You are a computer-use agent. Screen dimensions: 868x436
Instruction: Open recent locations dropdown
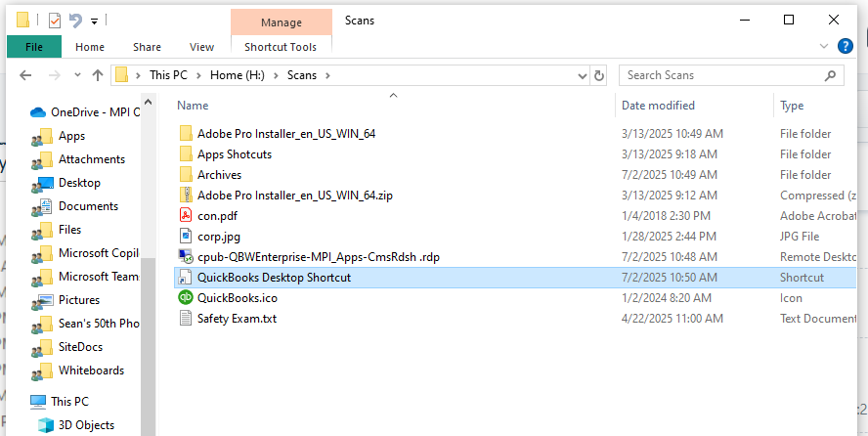(x=77, y=75)
